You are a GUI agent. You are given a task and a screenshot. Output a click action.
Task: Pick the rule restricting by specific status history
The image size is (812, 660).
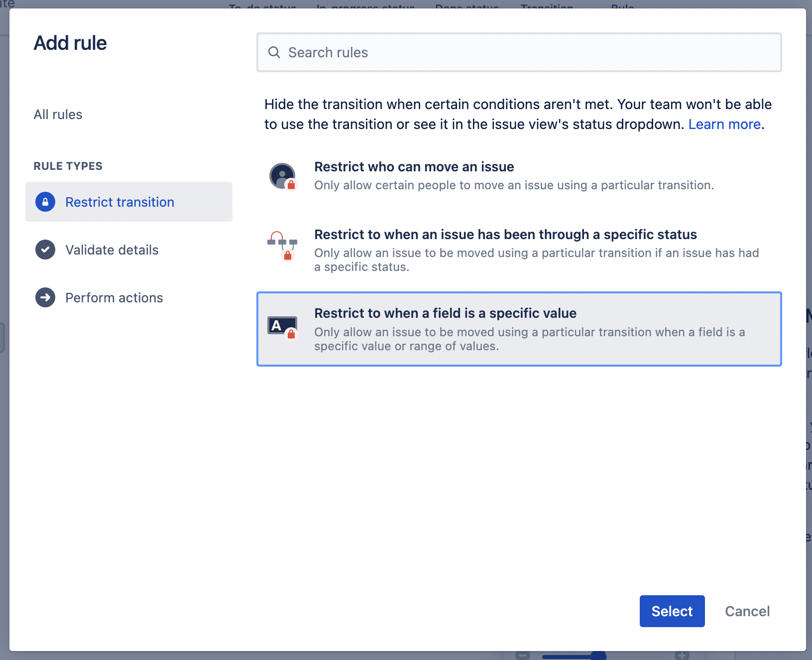(x=505, y=235)
